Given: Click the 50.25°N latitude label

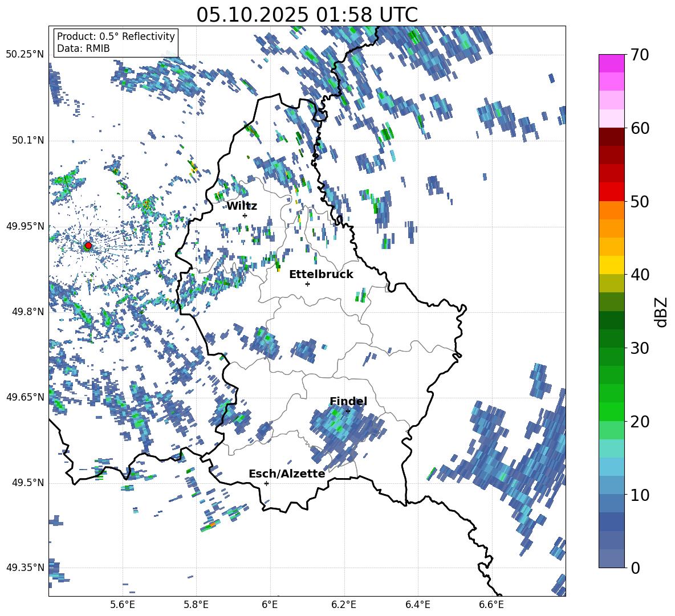Looking at the screenshot, I should coord(25,55).
